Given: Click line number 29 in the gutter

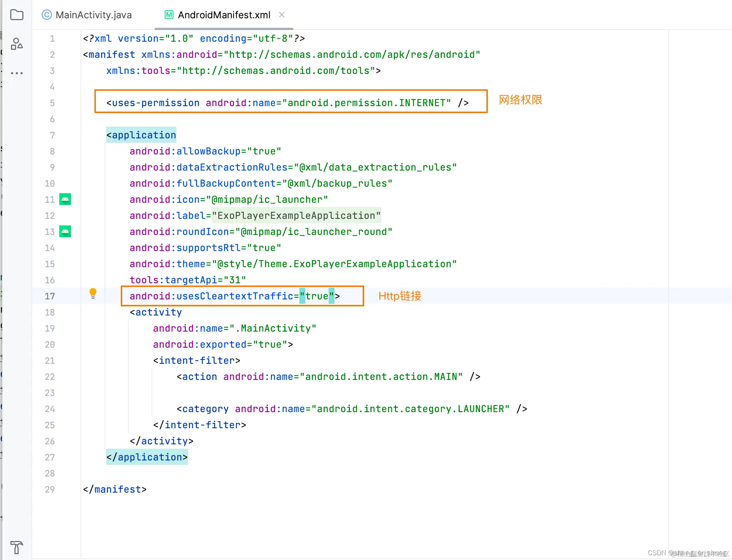Looking at the screenshot, I should pos(50,489).
